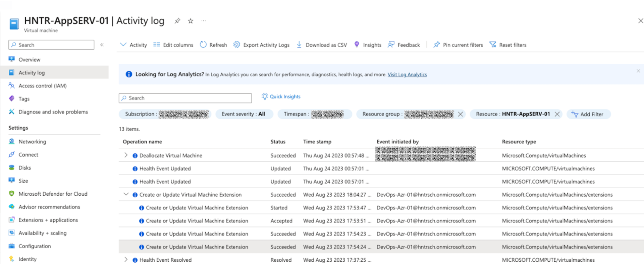Image resolution: width=644 pixels, height=265 pixels.
Task: Favorite this page with the star icon
Action: click(x=191, y=21)
